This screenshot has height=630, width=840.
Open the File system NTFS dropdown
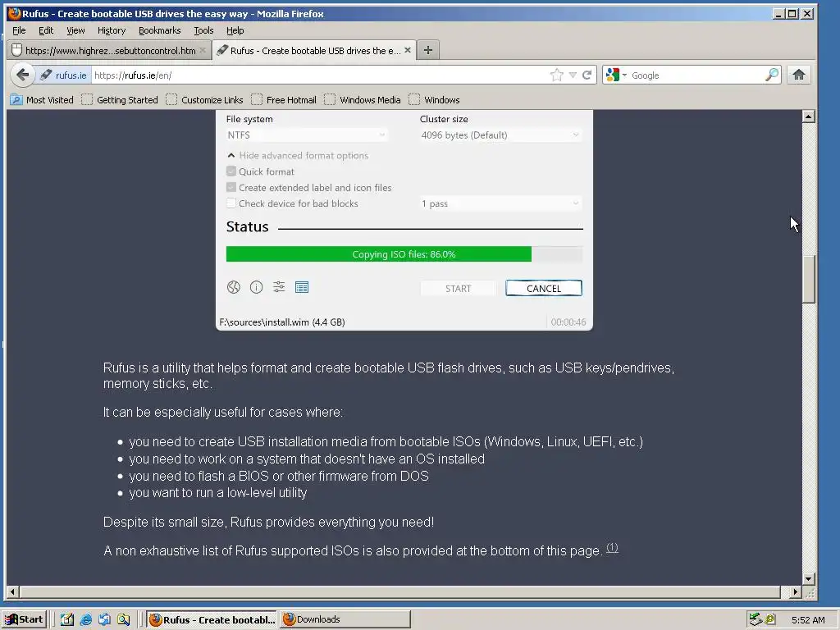click(x=307, y=135)
